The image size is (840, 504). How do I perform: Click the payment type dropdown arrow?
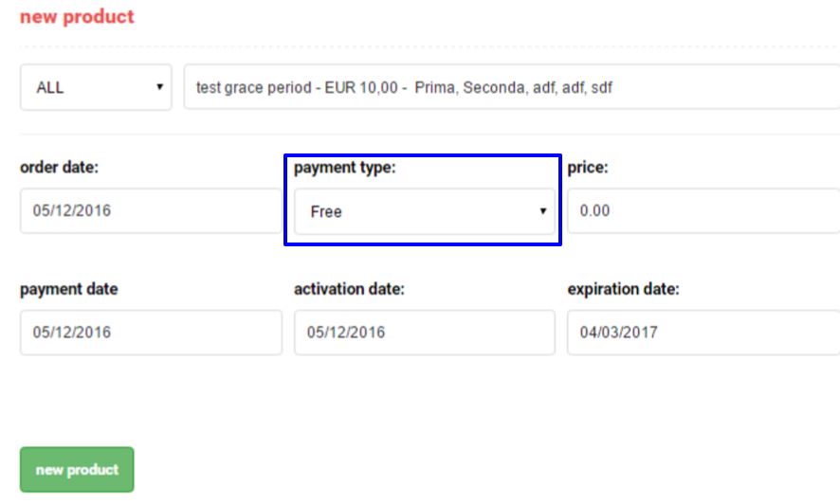click(543, 211)
